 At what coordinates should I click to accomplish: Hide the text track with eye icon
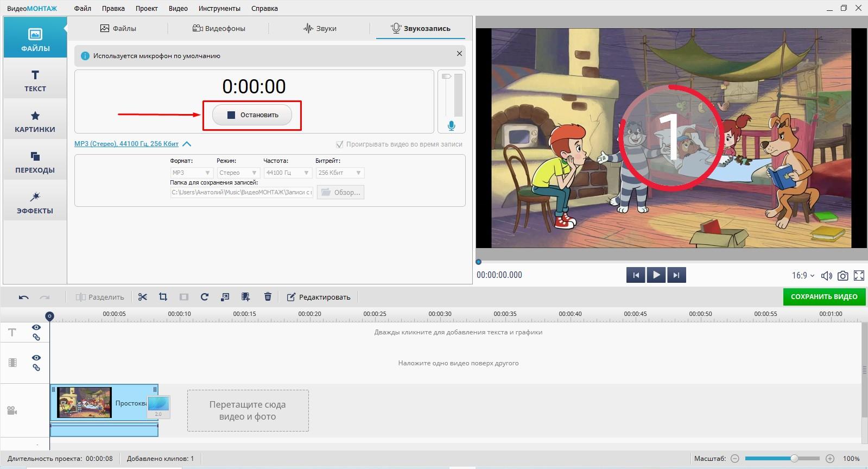[36, 327]
